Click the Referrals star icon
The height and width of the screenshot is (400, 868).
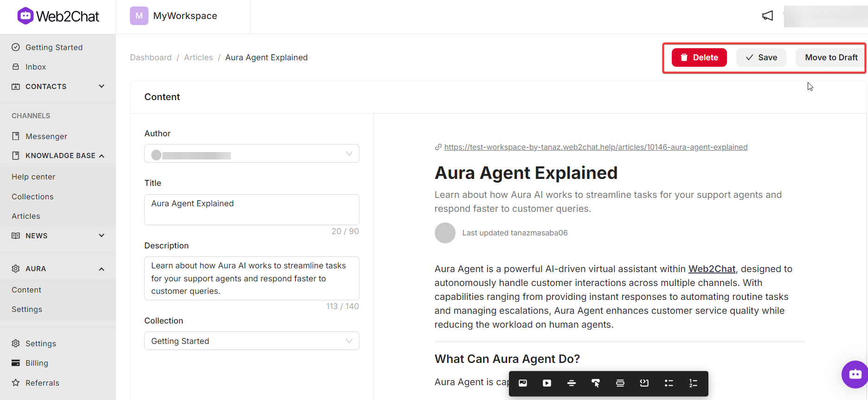pos(16,383)
